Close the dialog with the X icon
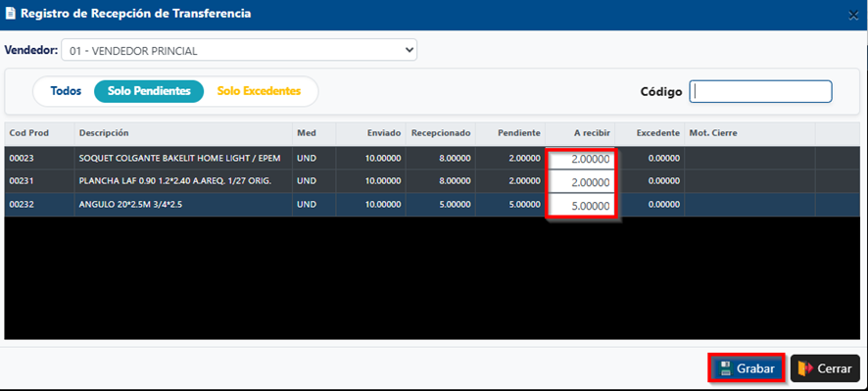Image resolution: width=868 pixels, height=391 pixels. 853,16
